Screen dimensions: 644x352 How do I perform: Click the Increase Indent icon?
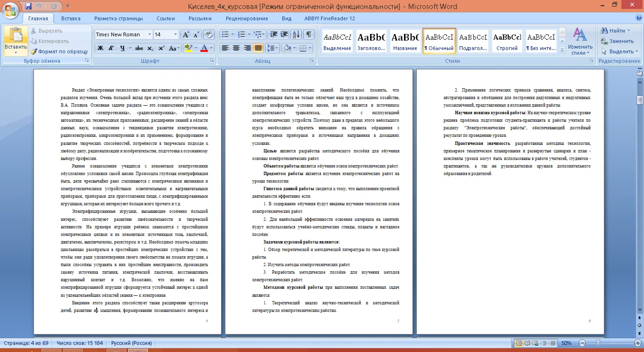[284, 34]
